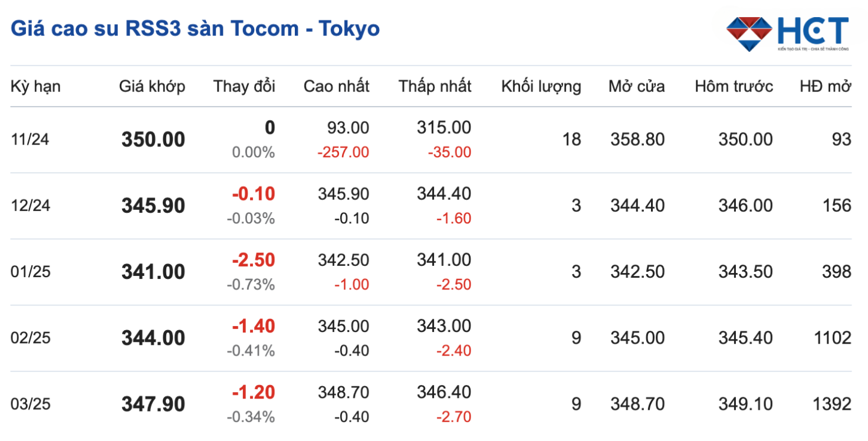Click the Giá khớp column header
The width and height of the screenshot is (868, 441).
[x=152, y=86]
